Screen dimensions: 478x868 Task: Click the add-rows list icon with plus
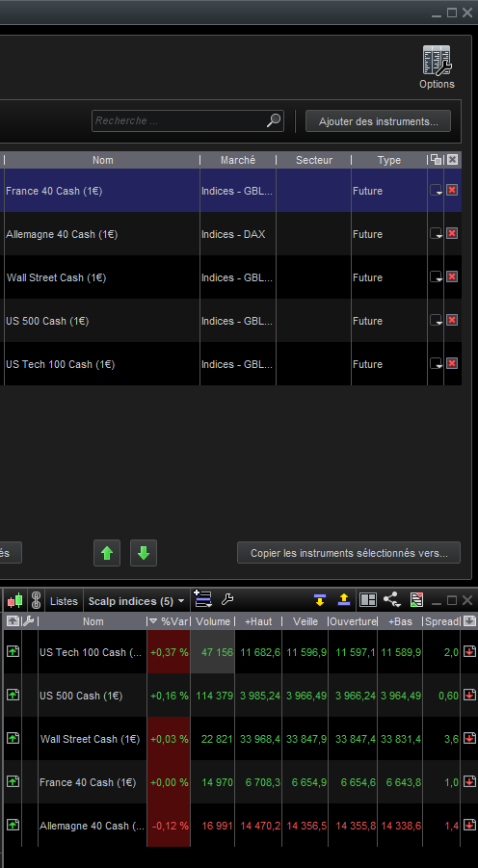click(x=202, y=599)
